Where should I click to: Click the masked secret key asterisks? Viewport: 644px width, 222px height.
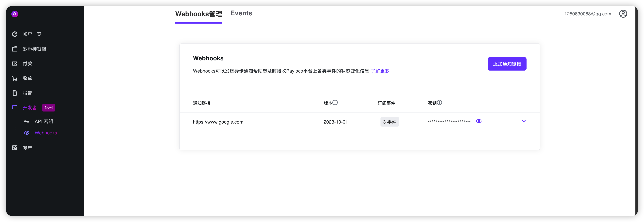pos(449,122)
